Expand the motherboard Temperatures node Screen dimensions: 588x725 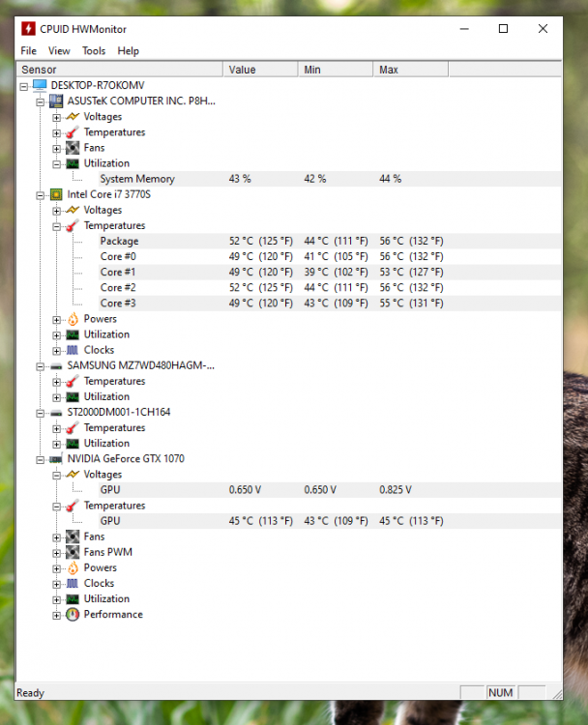56,133
